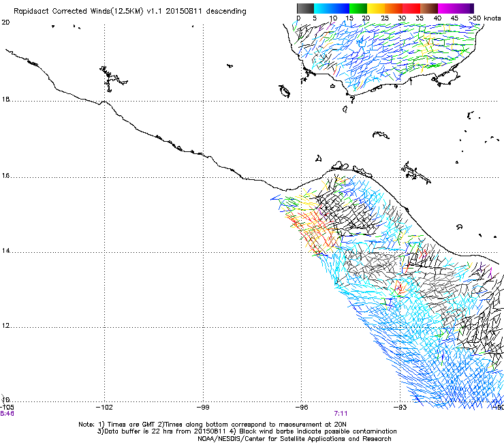Image resolution: width=504 pixels, height=443 pixels.
Task: Click the 'Note: 1) Times are GMT' footnote line
Action: click(x=212, y=425)
